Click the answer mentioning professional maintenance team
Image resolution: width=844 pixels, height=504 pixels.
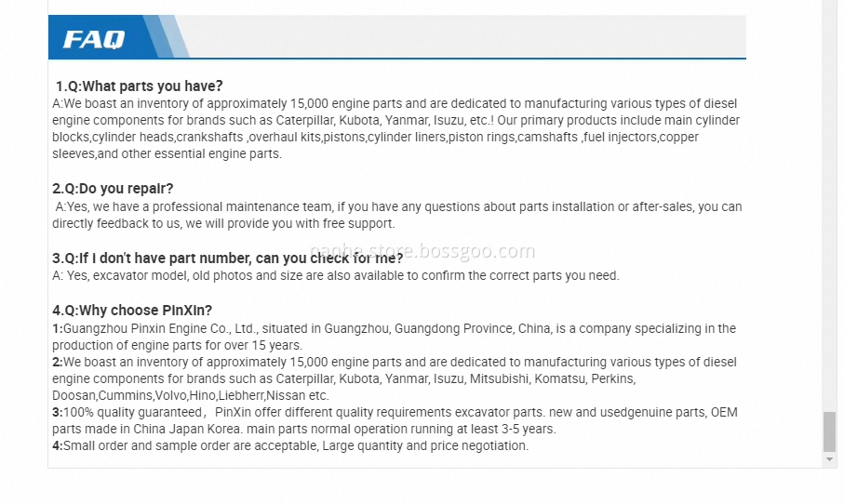(397, 215)
